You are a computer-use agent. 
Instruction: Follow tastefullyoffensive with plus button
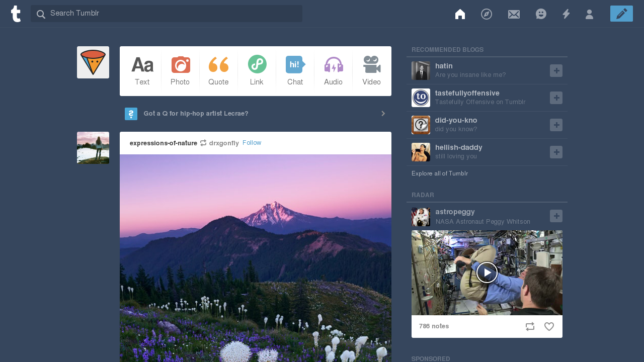(x=556, y=98)
